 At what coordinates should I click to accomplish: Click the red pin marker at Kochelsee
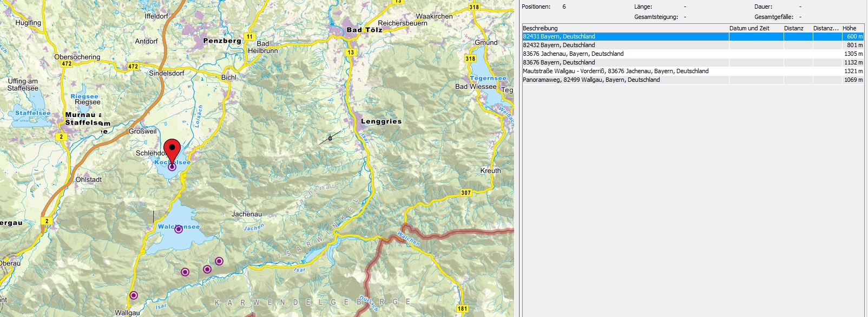pos(172,148)
